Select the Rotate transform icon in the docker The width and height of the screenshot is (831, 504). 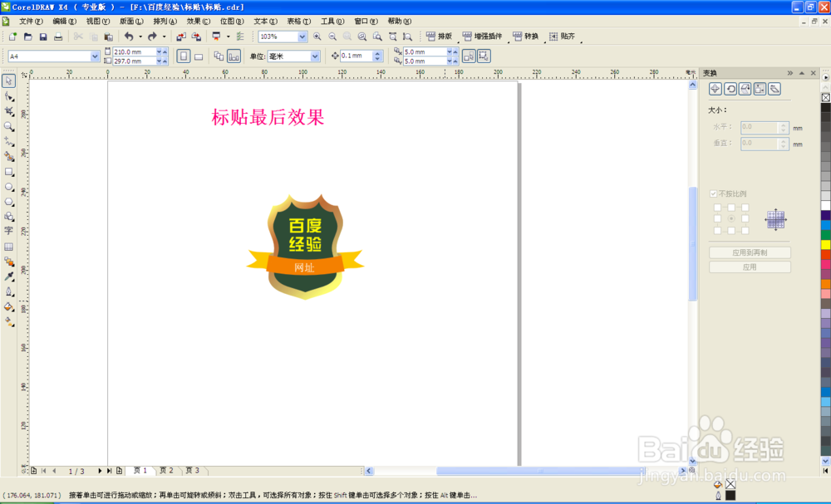(x=730, y=89)
